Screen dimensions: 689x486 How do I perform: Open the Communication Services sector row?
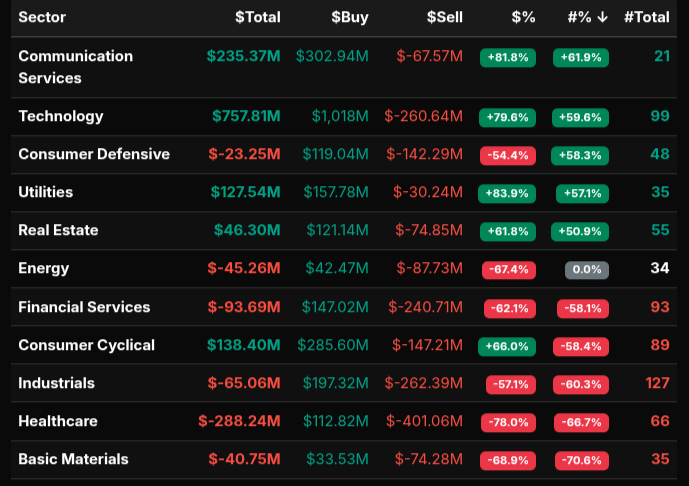75,67
